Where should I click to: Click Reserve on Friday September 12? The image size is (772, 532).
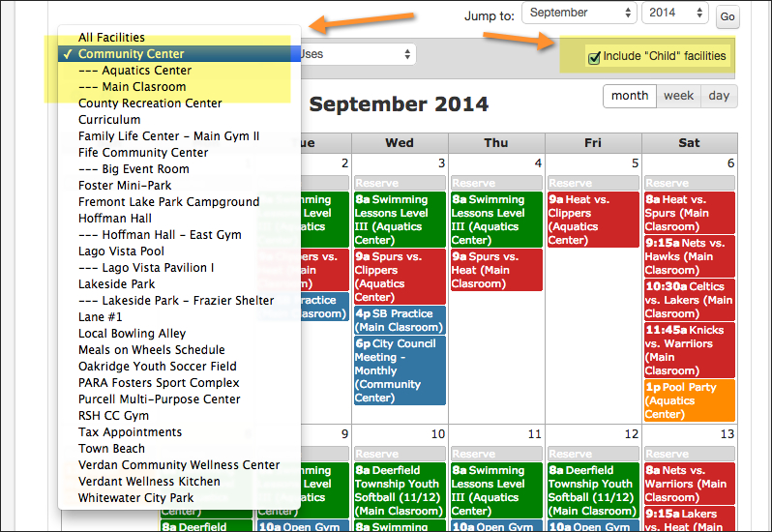[x=593, y=454]
